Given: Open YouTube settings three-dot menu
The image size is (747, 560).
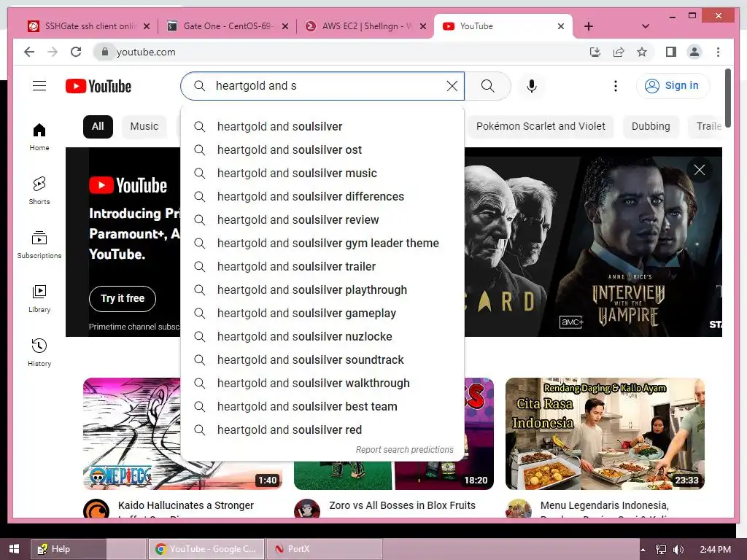Looking at the screenshot, I should 616,86.
